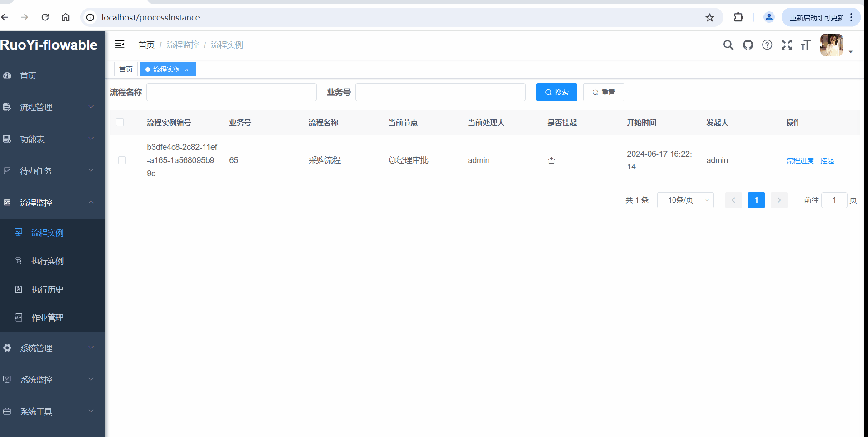Open the GitHub link icon
Screen dimensions: 868x437
(748, 45)
